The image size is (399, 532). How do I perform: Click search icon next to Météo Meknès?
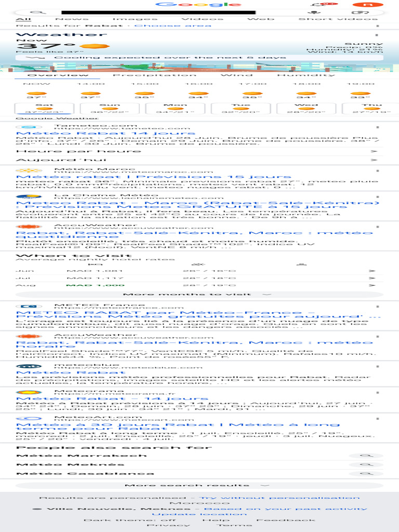pos(366,464)
